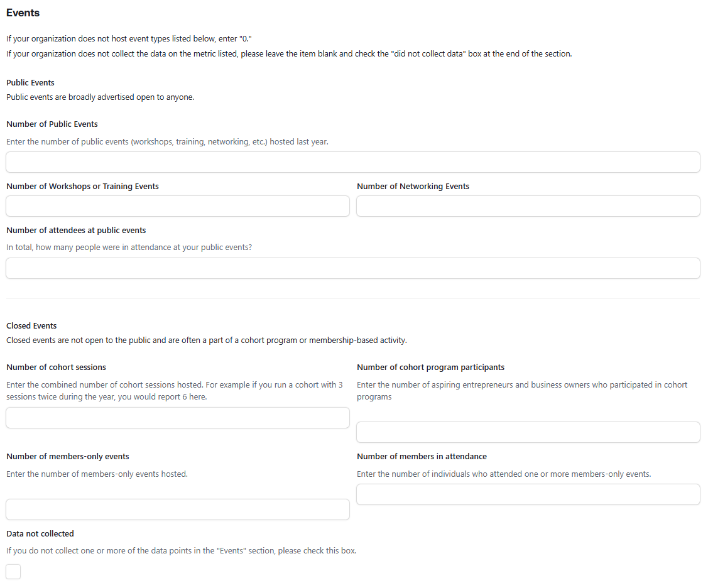Viewport: 708px width, 588px height.
Task: Click the "Number of cohort sessions" label text
Action: (56, 367)
